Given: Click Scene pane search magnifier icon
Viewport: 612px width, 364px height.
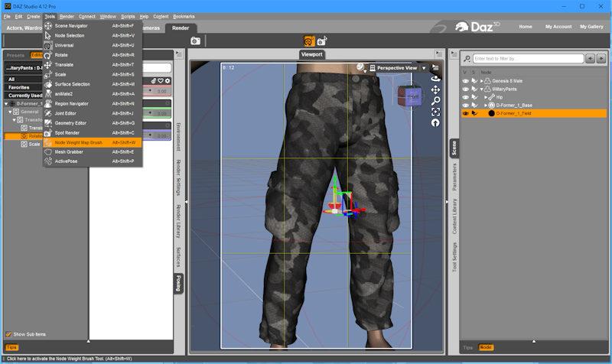Looking at the screenshot, I should [x=467, y=59].
